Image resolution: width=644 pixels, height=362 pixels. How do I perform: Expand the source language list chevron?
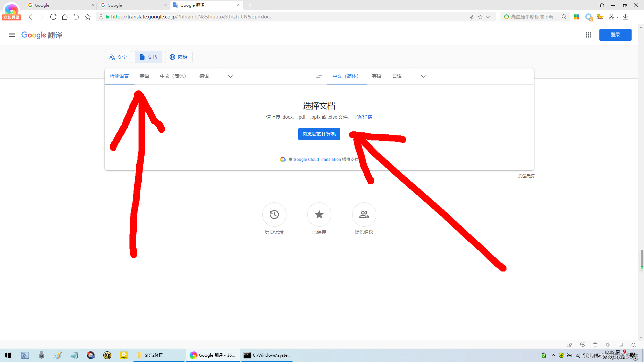[230, 76]
